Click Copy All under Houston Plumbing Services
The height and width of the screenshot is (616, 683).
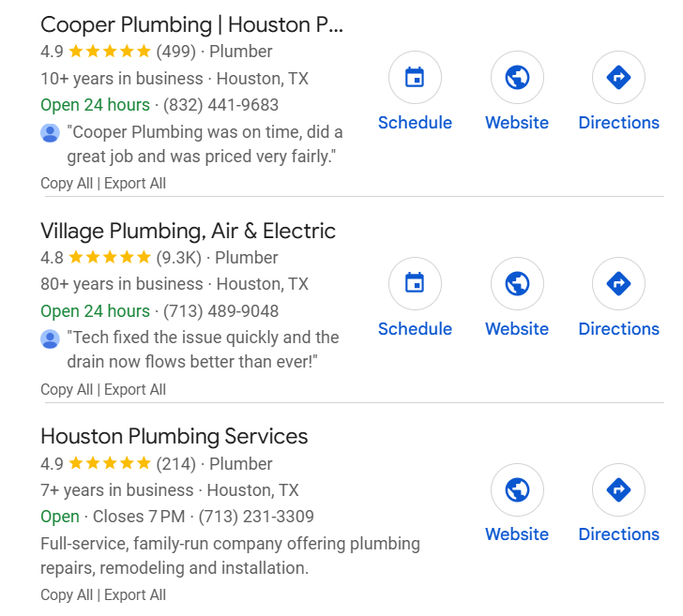coord(67,595)
